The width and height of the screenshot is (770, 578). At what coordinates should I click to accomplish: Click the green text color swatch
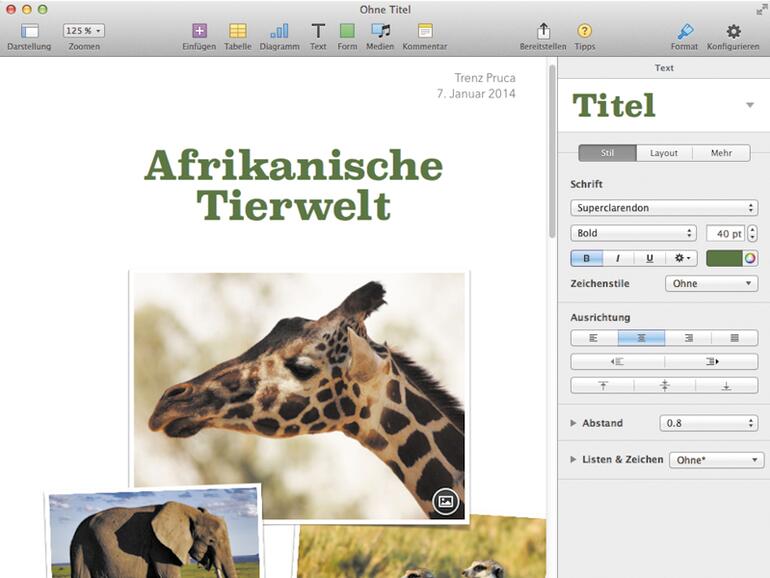point(723,258)
